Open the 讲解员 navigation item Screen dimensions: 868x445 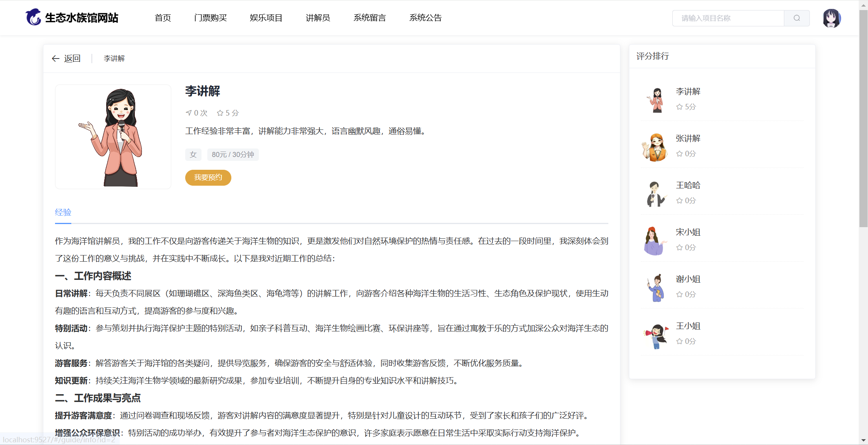point(318,18)
